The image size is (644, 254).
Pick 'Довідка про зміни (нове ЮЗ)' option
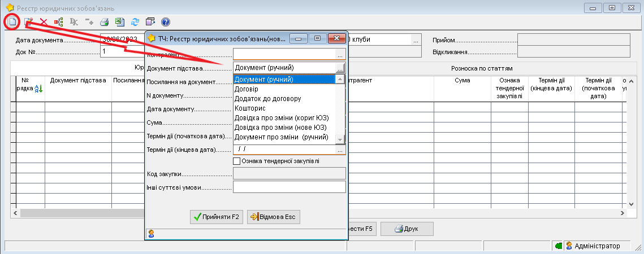point(280,128)
